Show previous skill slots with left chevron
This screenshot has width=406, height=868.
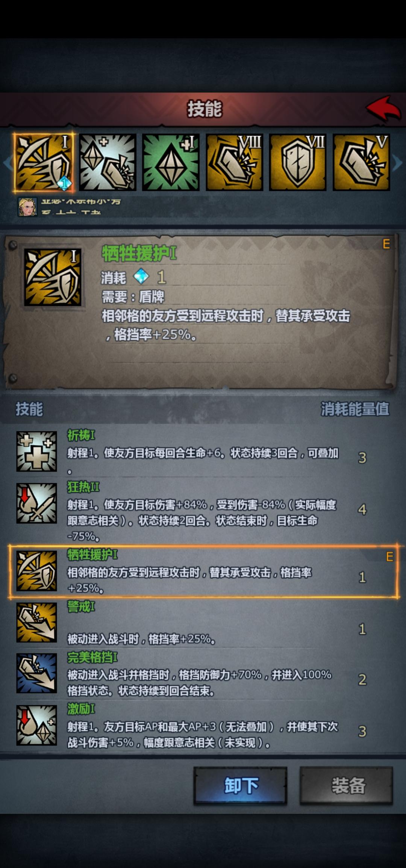pos(7,163)
